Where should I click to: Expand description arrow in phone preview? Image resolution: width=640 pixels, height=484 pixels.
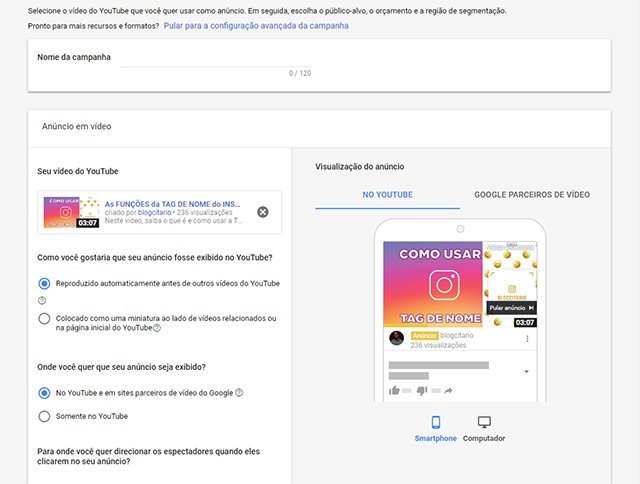[x=527, y=371]
